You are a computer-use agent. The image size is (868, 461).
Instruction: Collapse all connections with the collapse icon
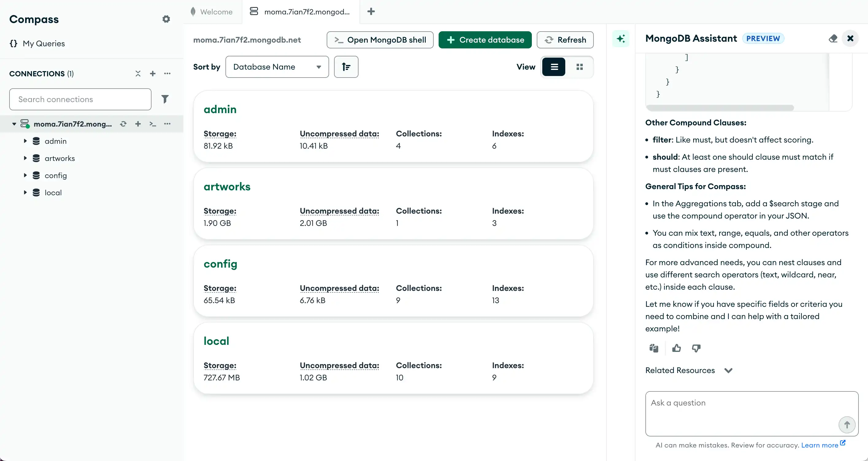tap(138, 73)
